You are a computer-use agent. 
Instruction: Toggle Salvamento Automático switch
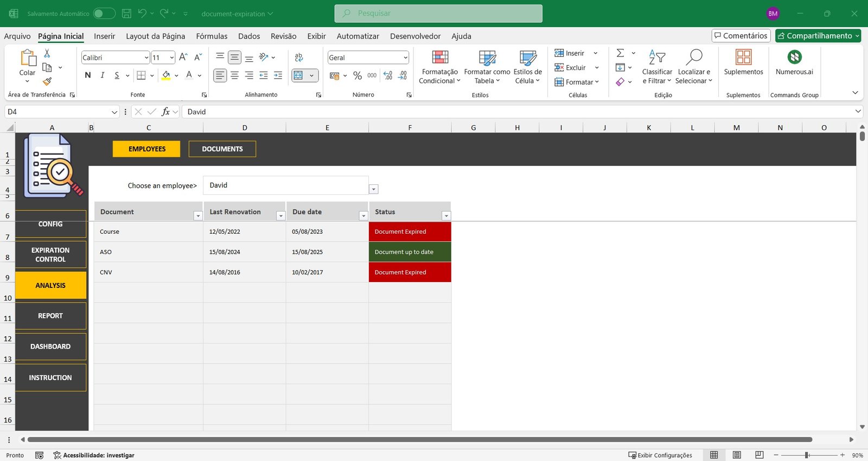(104, 14)
